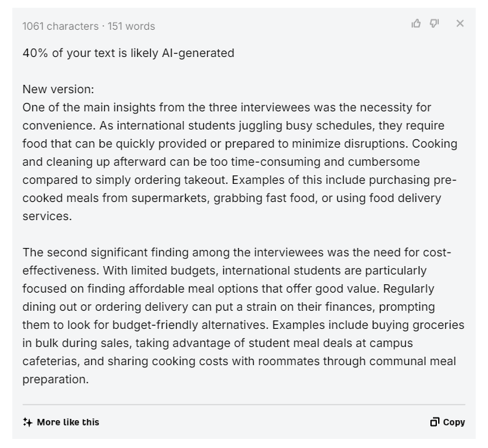This screenshot has height=448, width=488.
Task: Place cursor in paragraph starting One of the main
Action: coord(240,162)
